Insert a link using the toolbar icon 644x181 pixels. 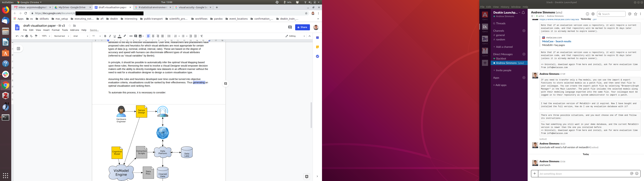(x=131, y=36)
